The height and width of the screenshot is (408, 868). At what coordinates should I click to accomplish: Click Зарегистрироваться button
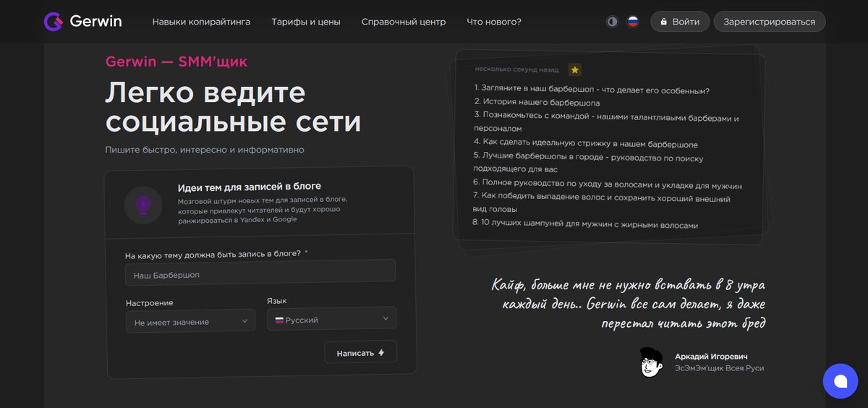(770, 22)
